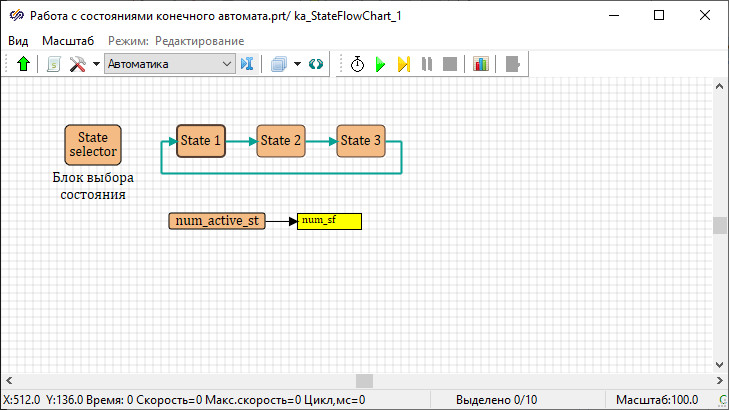Screen dimensions: 729x410
Task: Click the wrench and hammer tools icon
Action: (x=78, y=64)
